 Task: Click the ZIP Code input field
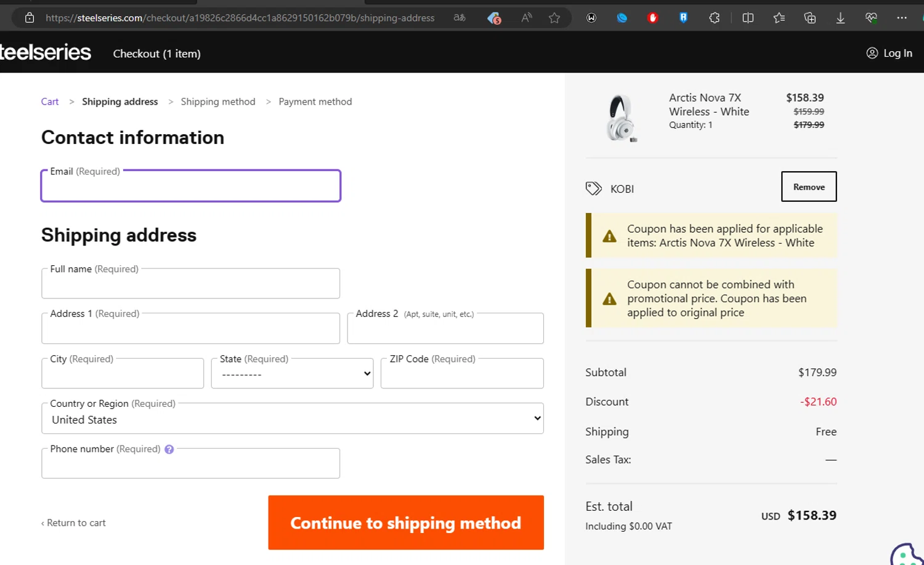click(x=462, y=374)
